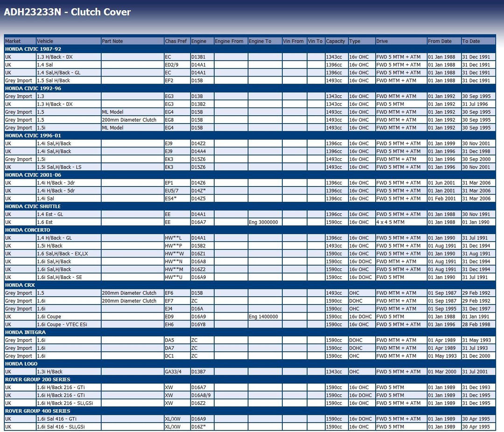Select the 'HONDA INTEGRA' section heading
504x432 pixels.
tap(25, 332)
